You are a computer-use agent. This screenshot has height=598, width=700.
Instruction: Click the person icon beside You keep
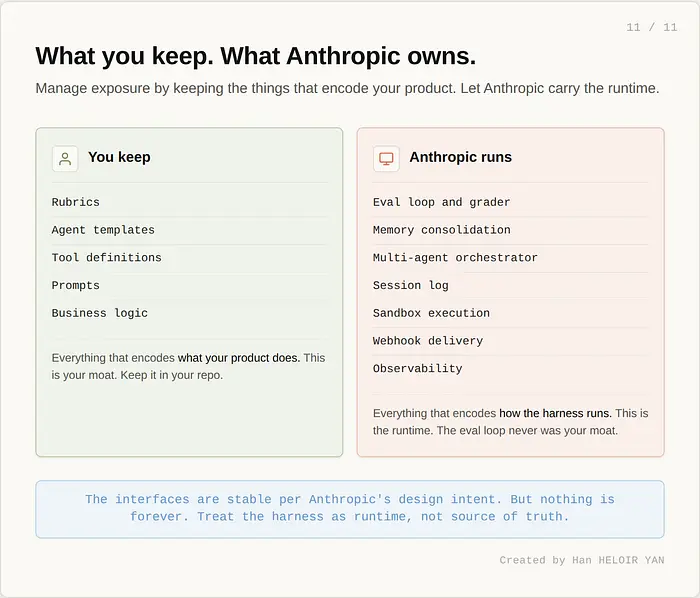tap(65, 158)
